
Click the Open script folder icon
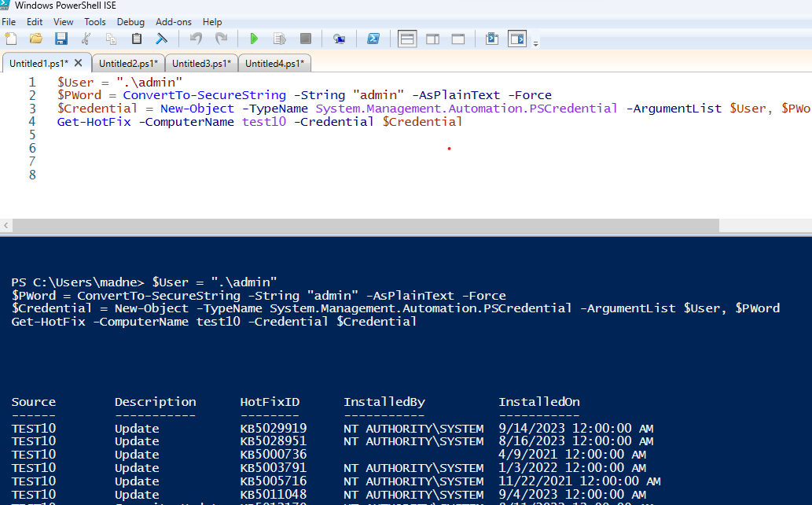point(35,39)
